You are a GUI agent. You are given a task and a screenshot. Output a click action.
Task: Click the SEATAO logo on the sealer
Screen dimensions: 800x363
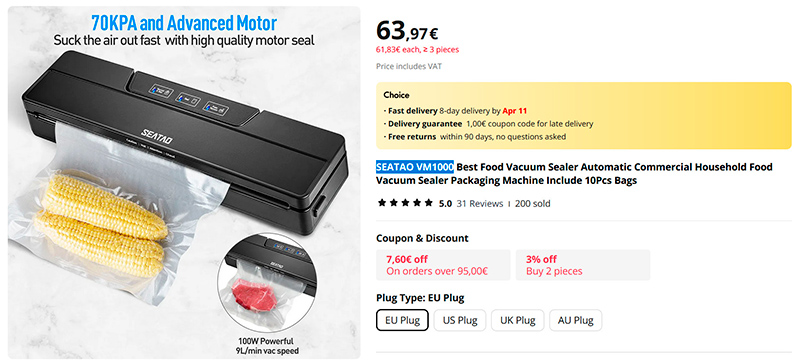point(157,136)
